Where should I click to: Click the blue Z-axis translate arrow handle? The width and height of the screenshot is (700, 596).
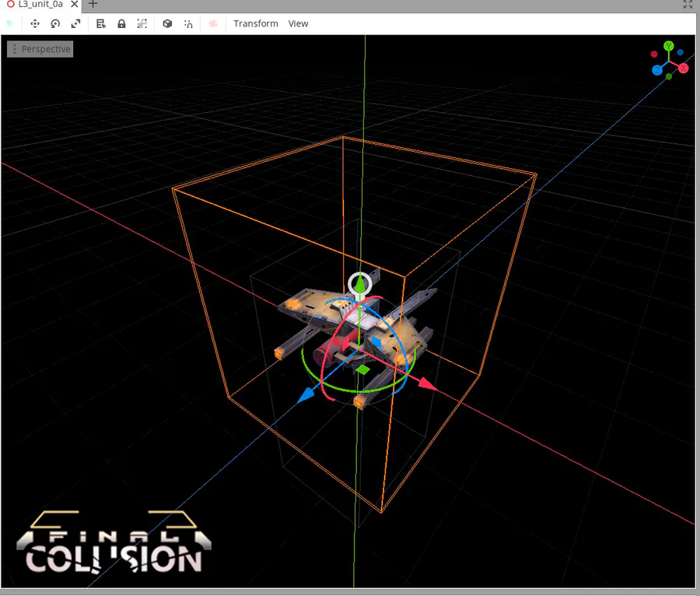(x=306, y=395)
